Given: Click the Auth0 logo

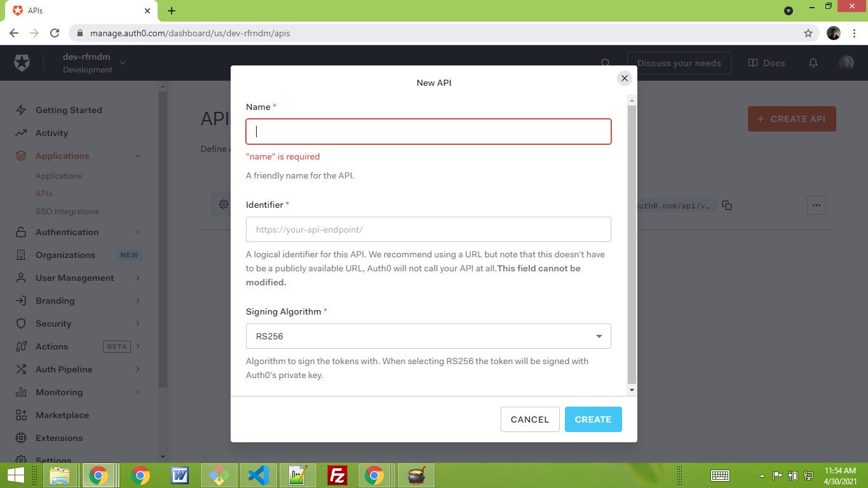Looking at the screenshot, I should [x=22, y=63].
